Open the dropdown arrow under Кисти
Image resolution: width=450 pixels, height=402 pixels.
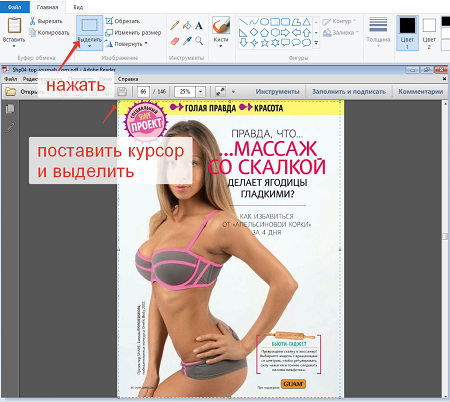click(221, 46)
